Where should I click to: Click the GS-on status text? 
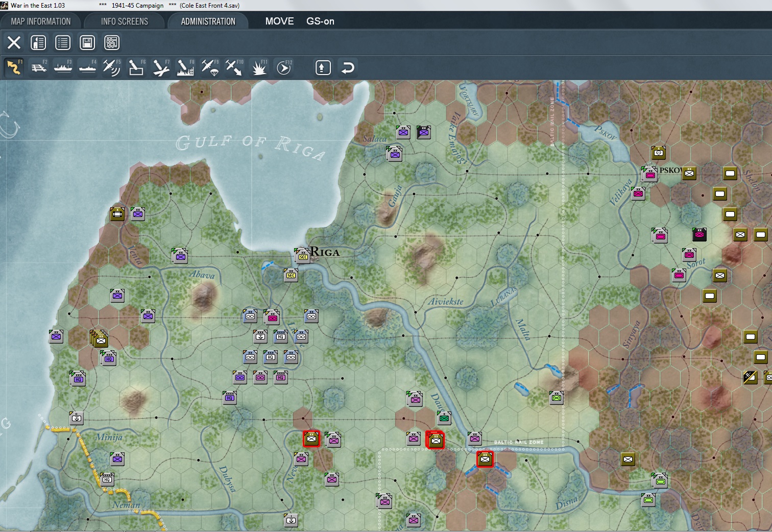click(320, 21)
